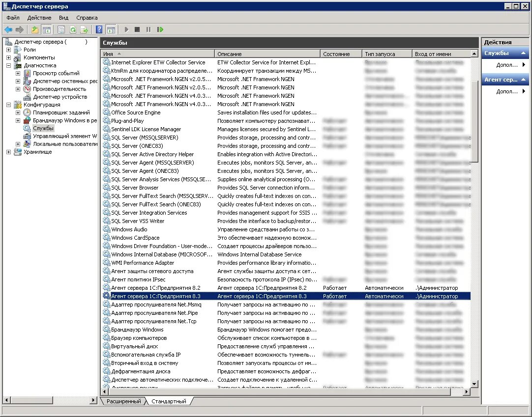This screenshot has width=532, height=417.
Task: Expand the Компоненты tree node
Action: click(8, 57)
